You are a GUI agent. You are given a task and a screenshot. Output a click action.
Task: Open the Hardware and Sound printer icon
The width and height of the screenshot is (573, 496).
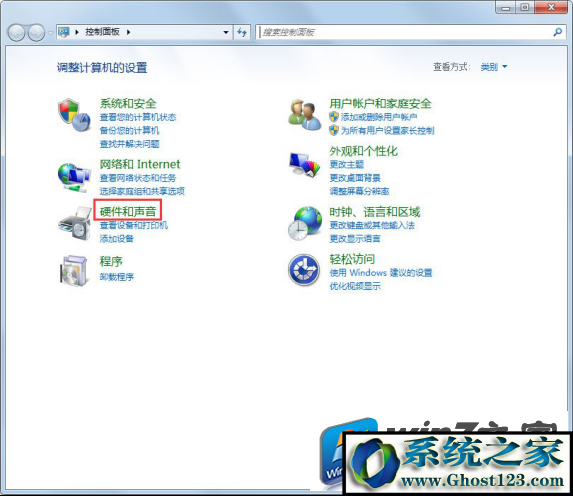pos(75,223)
